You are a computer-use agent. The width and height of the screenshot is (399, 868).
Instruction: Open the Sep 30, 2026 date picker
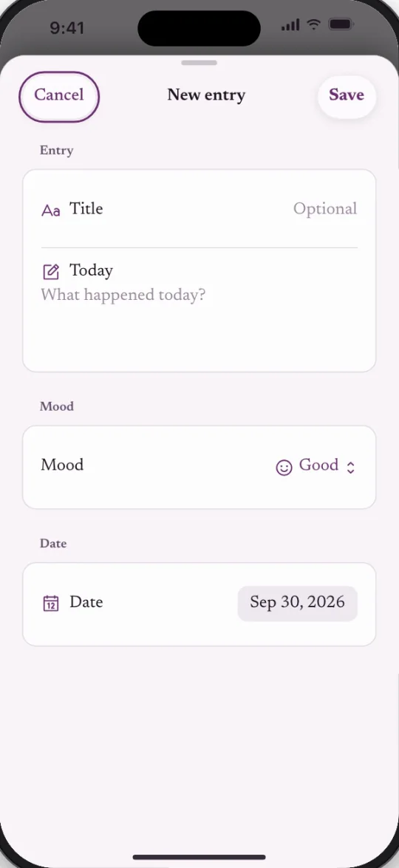[298, 603]
